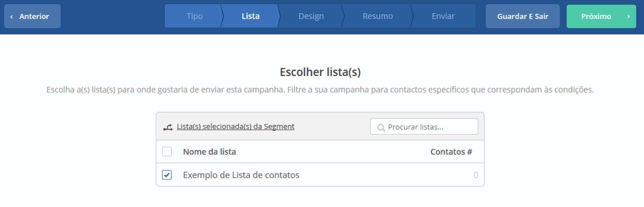Click the right chevron icon on Próximo

pyautogui.click(x=628, y=16)
